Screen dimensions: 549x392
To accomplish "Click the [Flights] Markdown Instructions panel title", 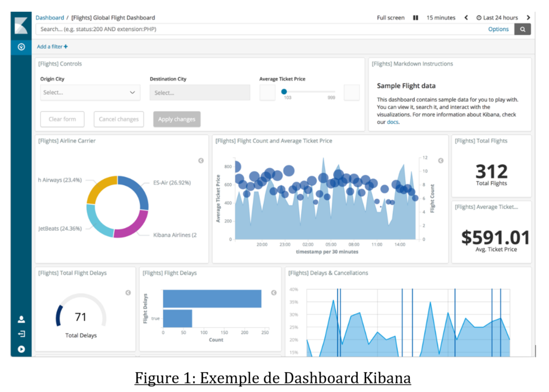I will tap(412, 64).
